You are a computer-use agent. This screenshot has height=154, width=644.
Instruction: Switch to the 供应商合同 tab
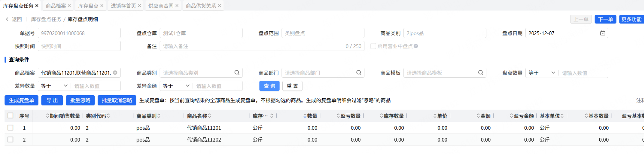pos(161,6)
